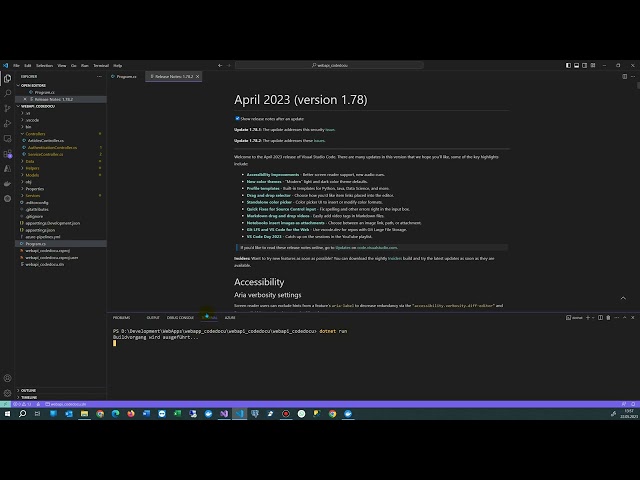
Task: Follow the Profile templates link
Action: [x=263, y=189]
